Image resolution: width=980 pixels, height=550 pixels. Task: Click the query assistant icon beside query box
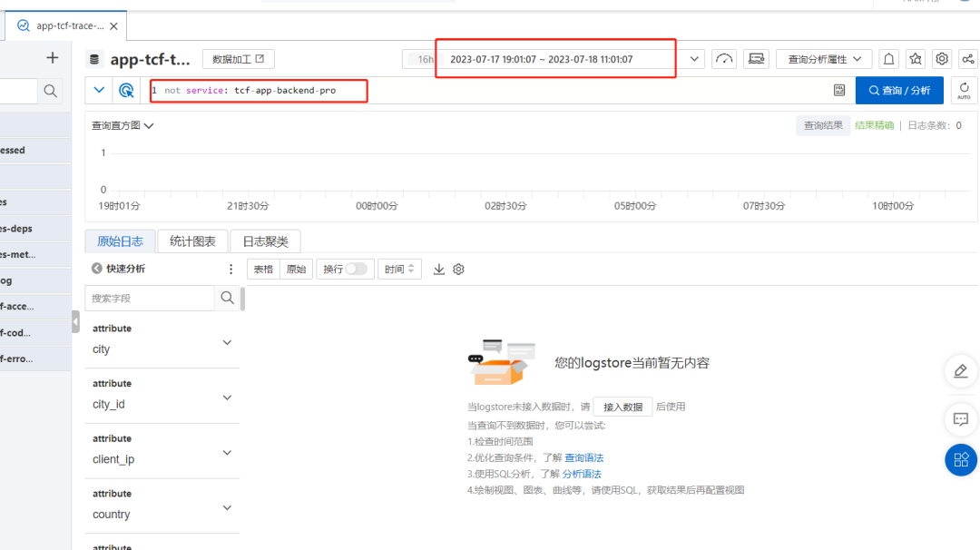(x=126, y=91)
